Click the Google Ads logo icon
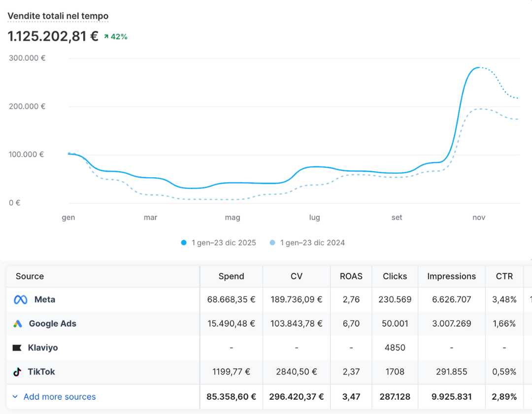Screen dimensions: 532x414 [x=18, y=324]
